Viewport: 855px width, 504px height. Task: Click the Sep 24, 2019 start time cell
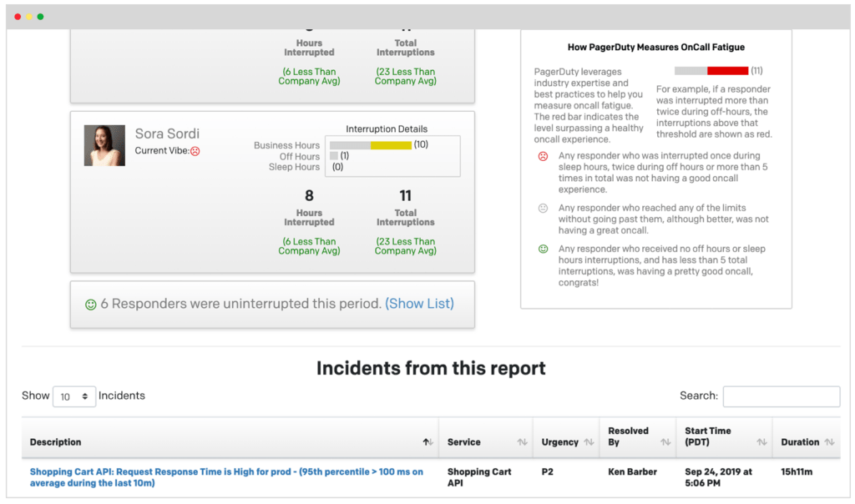[x=718, y=477]
